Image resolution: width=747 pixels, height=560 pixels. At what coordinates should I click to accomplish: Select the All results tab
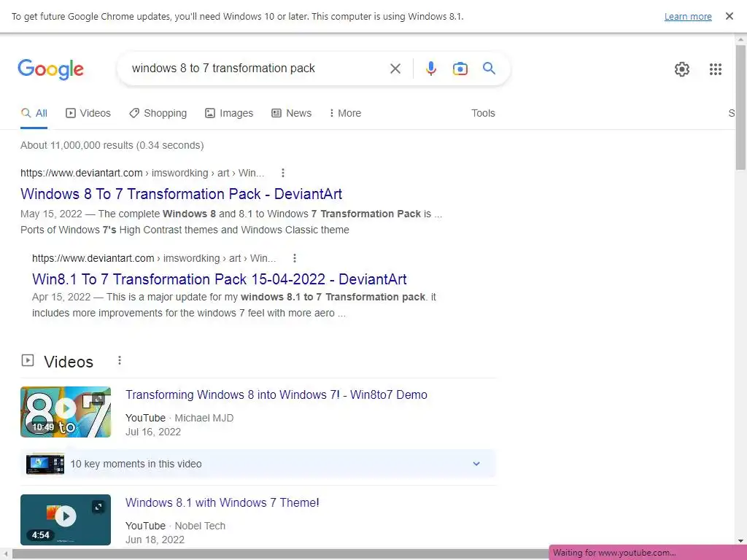(34, 113)
